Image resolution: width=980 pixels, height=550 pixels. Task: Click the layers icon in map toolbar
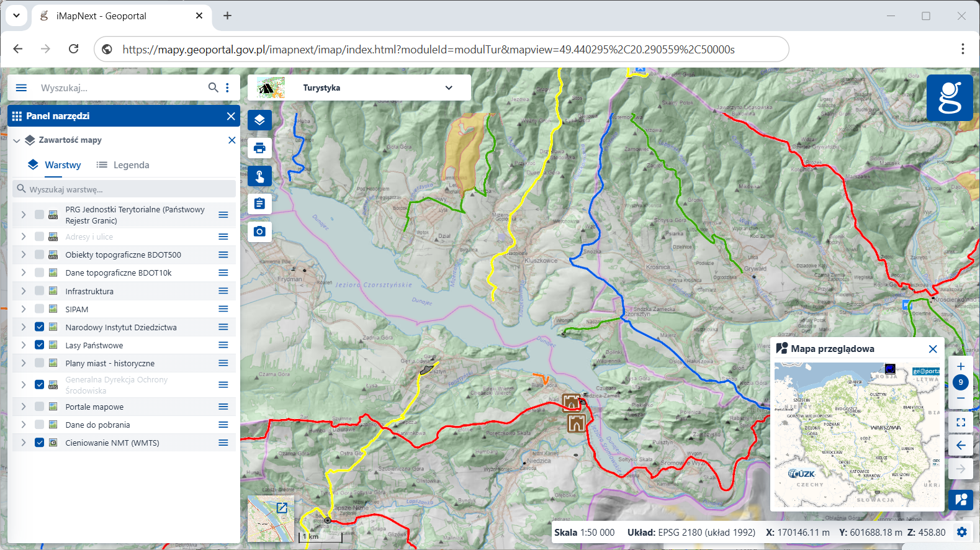(x=259, y=120)
